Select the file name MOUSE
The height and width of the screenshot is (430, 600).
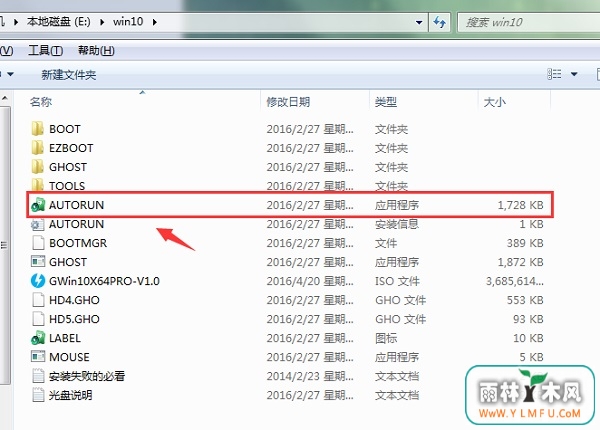[69, 357]
